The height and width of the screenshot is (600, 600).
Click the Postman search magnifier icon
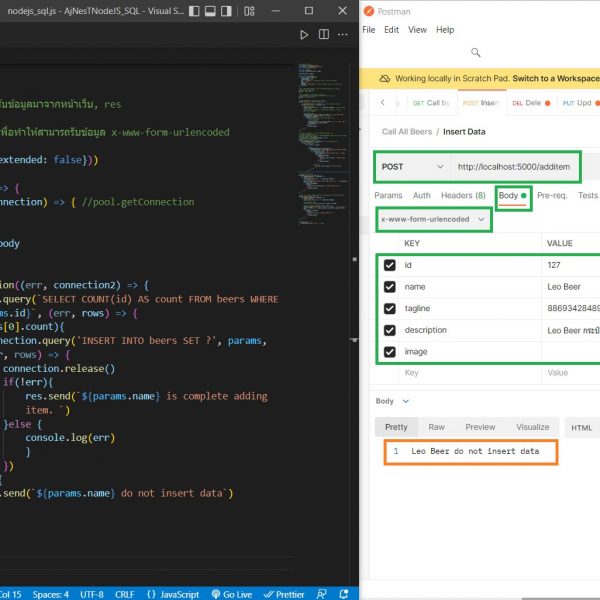coord(476,52)
